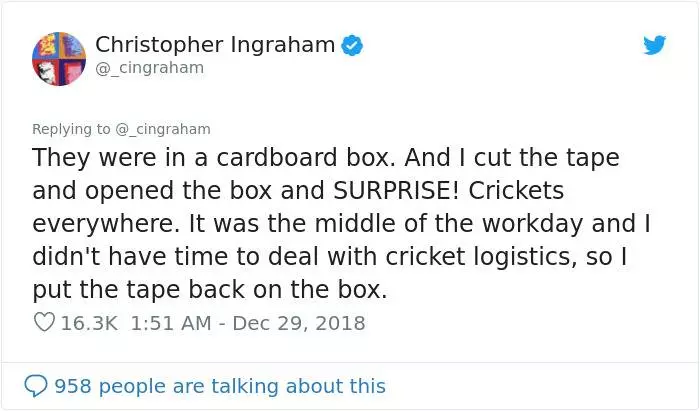Screen dimensions: 700x411
Task: Click the word 'everywhere.' in the tweet
Action: (x=106, y=224)
